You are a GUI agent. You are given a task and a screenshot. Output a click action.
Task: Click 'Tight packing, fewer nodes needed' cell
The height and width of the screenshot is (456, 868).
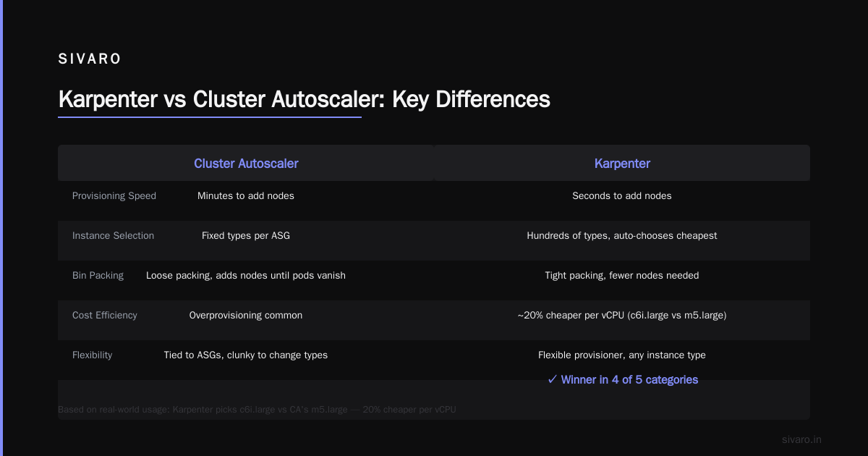coord(622,276)
